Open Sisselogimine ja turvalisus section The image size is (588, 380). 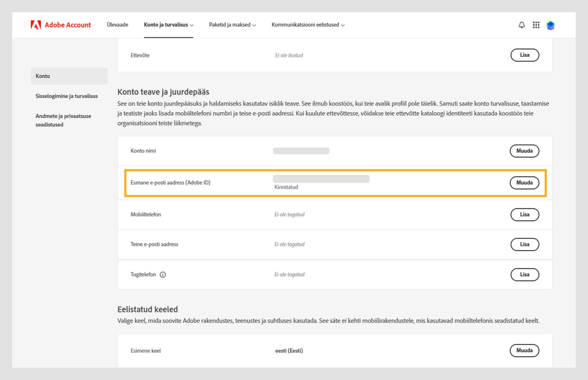(66, 96)
